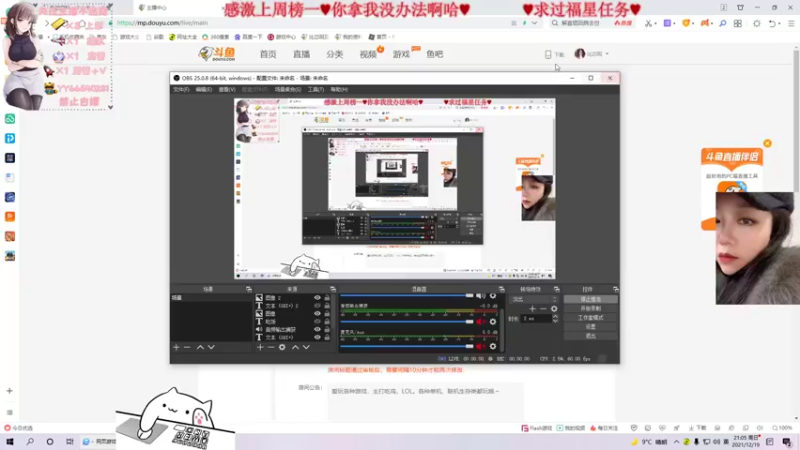Adjust transition duration stepper arrows
This screenshot has height=450, width=800.
555,318
